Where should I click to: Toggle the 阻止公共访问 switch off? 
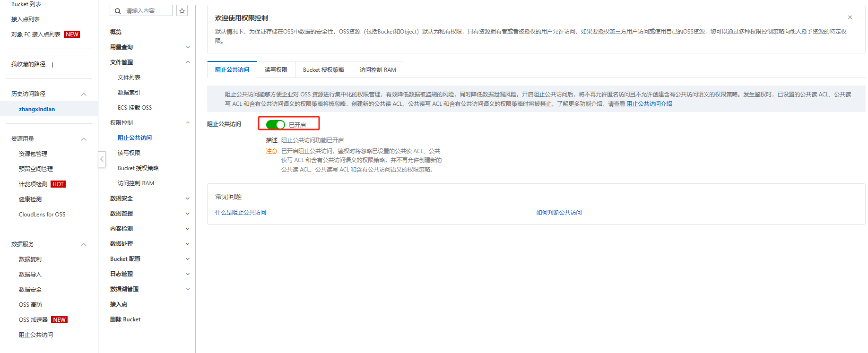(275, 124)
